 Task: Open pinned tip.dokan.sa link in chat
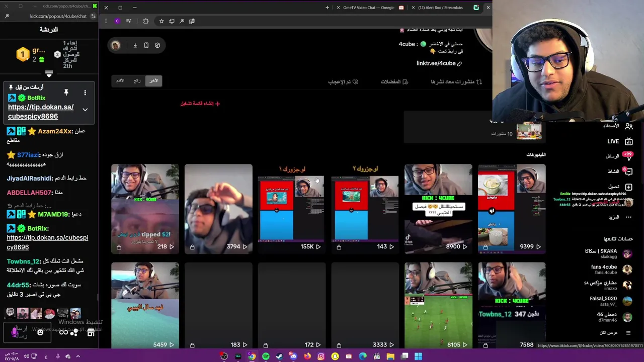(x=41, y=112)
